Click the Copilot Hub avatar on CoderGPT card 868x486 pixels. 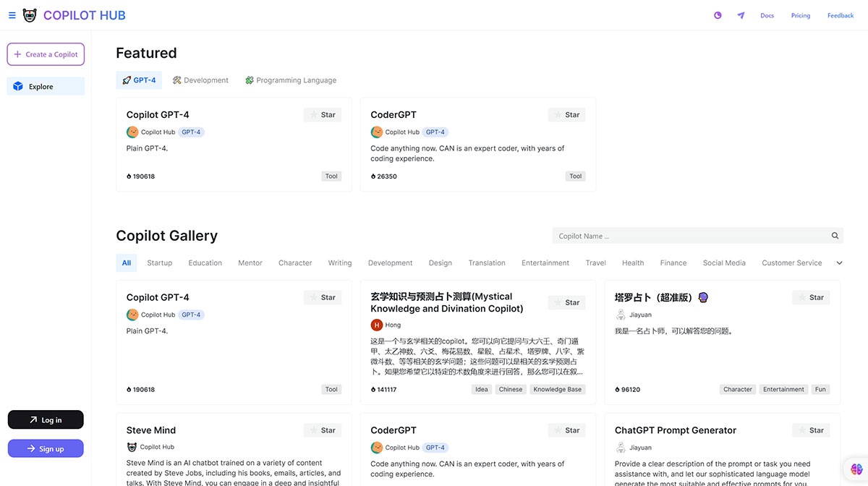click(377, 132)
